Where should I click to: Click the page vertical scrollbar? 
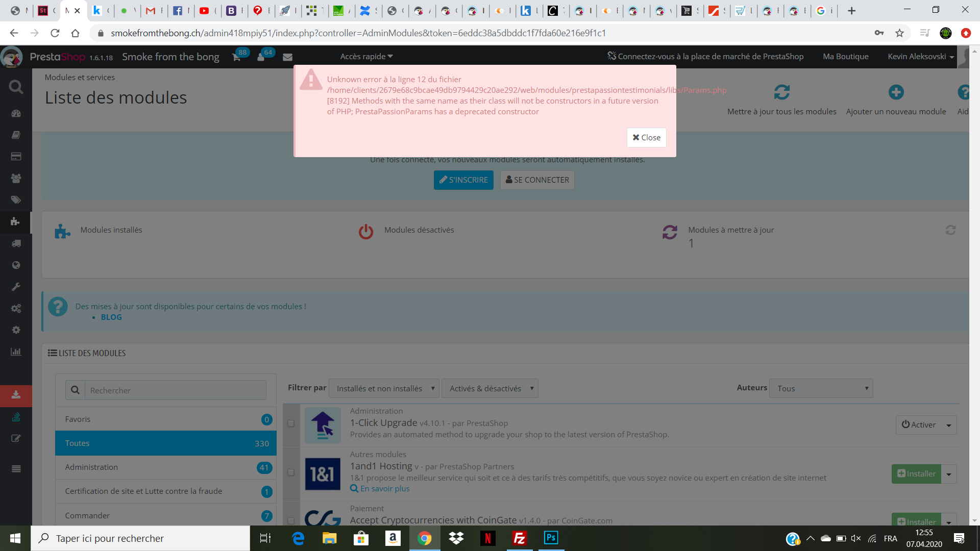click(974, 286)
